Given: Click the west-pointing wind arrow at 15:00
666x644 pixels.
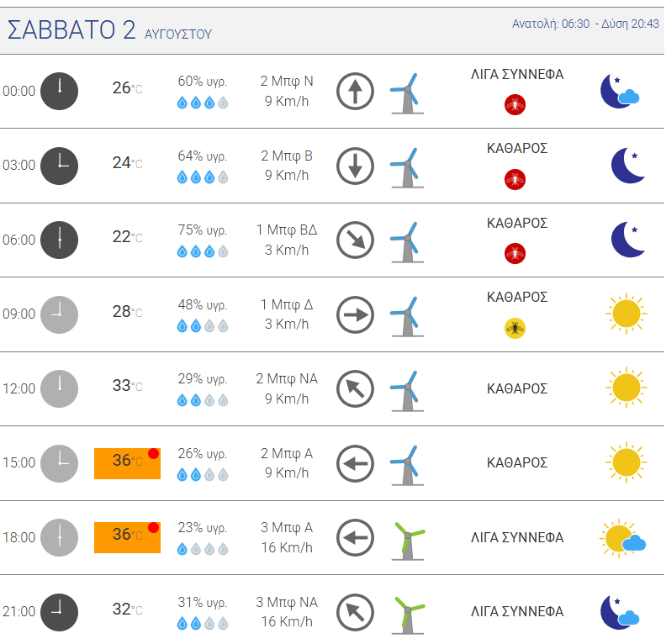Looking at the screenshot, I should [x=355, y=463].
